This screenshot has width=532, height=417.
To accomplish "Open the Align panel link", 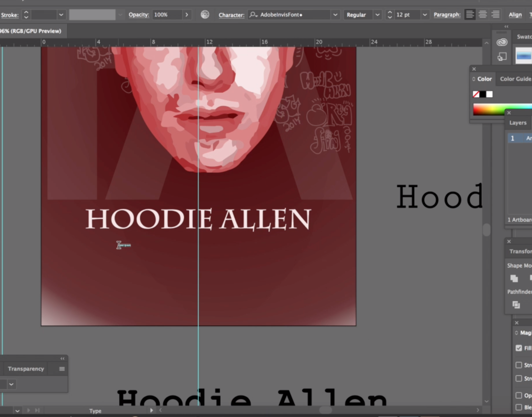I will 515,15.
